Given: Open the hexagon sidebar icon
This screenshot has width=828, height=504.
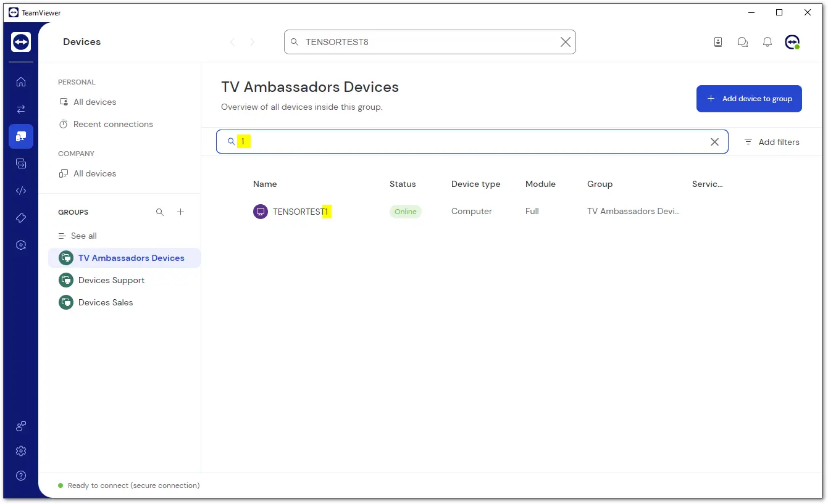Looking at the screenshot, I should pyautogui.click(x=21, y=245).
